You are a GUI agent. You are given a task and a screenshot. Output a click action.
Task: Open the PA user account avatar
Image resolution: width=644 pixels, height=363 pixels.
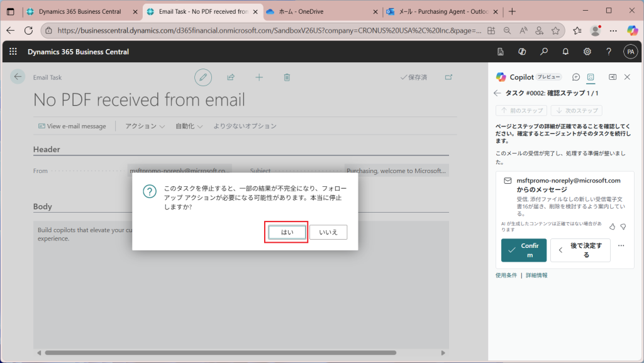coord(630,52)
